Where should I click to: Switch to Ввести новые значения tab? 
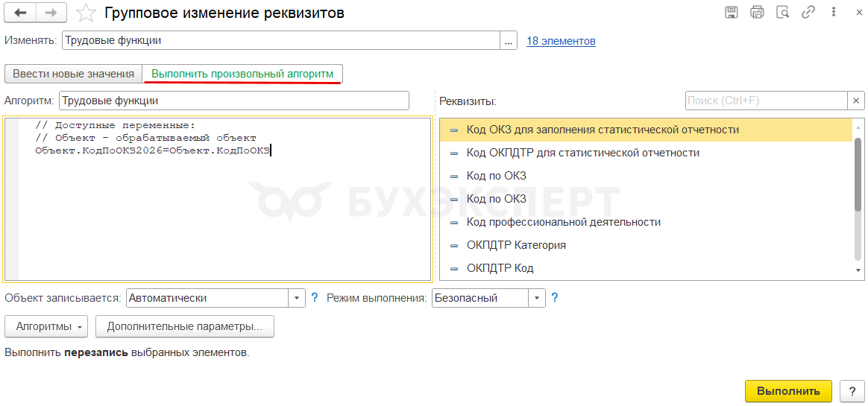pos(73,74)
